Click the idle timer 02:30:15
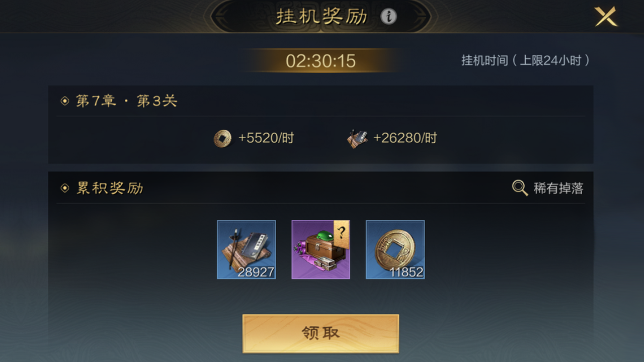This screenshot has height=362, width=644. (321, 61)
